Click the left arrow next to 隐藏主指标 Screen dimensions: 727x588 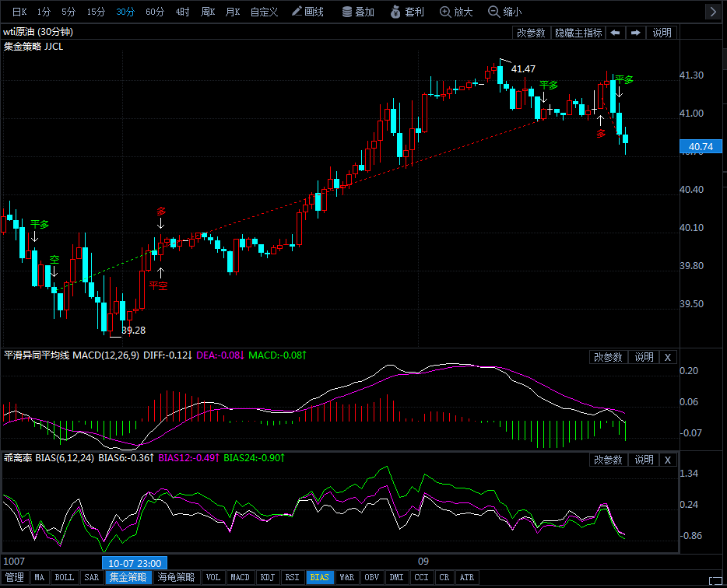coord(615,33)
